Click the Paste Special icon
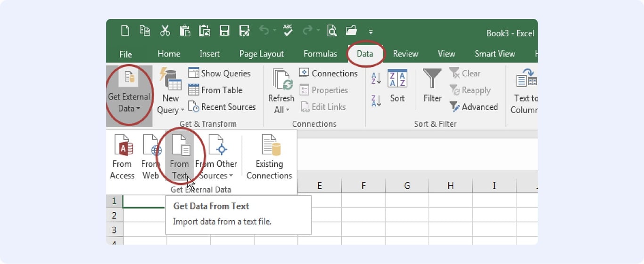The image size is (644, 264). [x=205, y=31]
